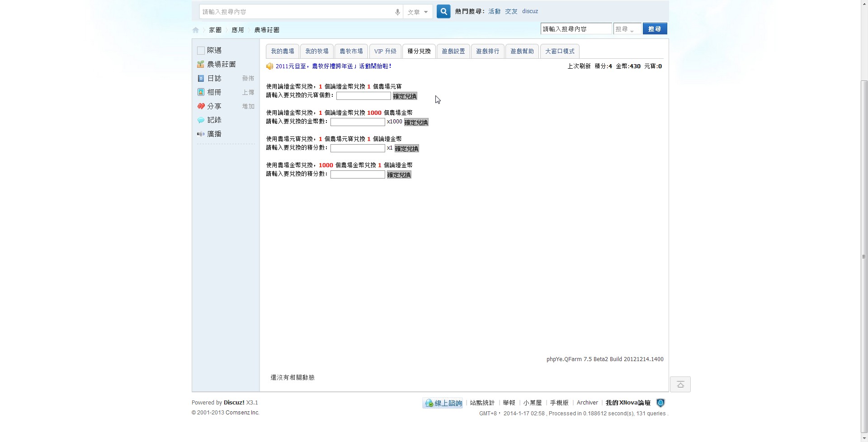This screenshot has width=868, height=442.
Task: Click the 線上諮詢 online consult button
Action: click(x=443, y=403)
